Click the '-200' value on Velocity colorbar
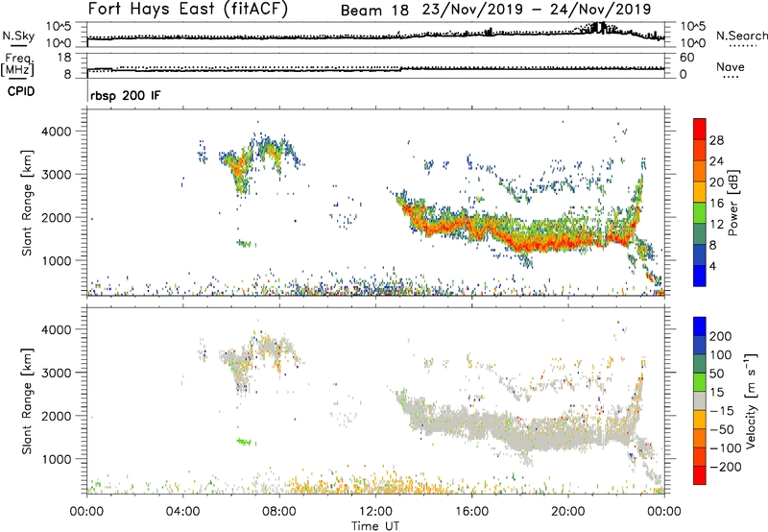Screen dimensions: 768x532 point(726,467)
